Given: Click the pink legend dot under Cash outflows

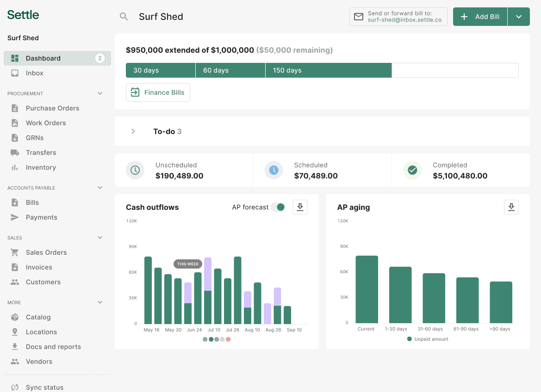Looking at the screenshot, I should [x=228, y=339].
